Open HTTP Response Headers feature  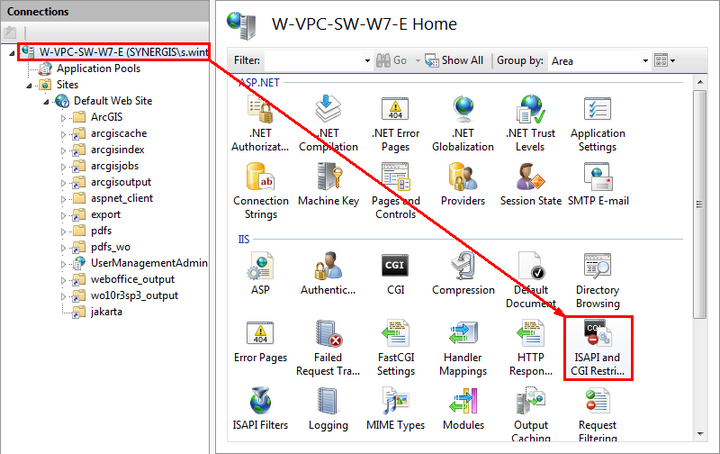click(x=530, y=348)
